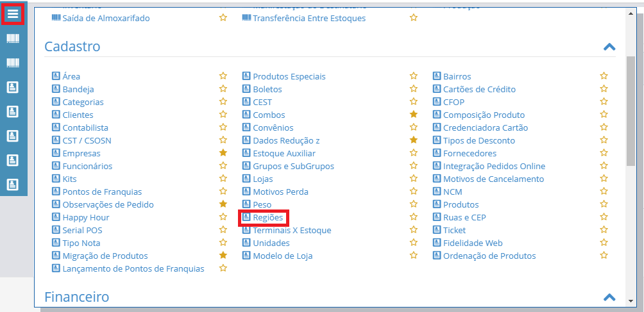Toggle star for Transferência Entre Estoques
The image size is (644, 312).
pos(414,18)
